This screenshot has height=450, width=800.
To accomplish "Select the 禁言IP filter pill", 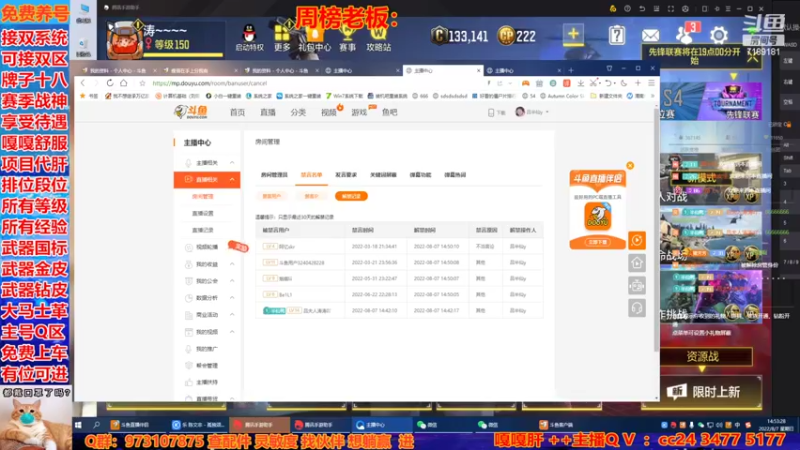I will pos(311,196).
